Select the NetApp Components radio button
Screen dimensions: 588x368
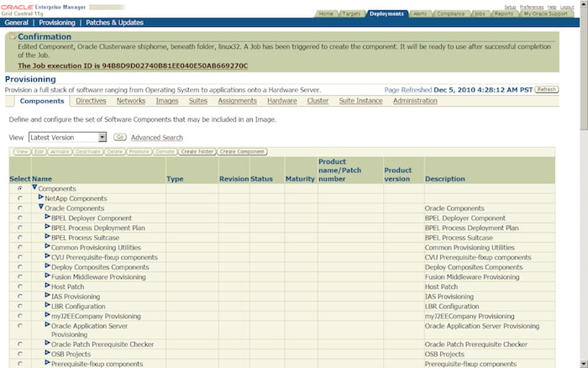tap(20, 198)
